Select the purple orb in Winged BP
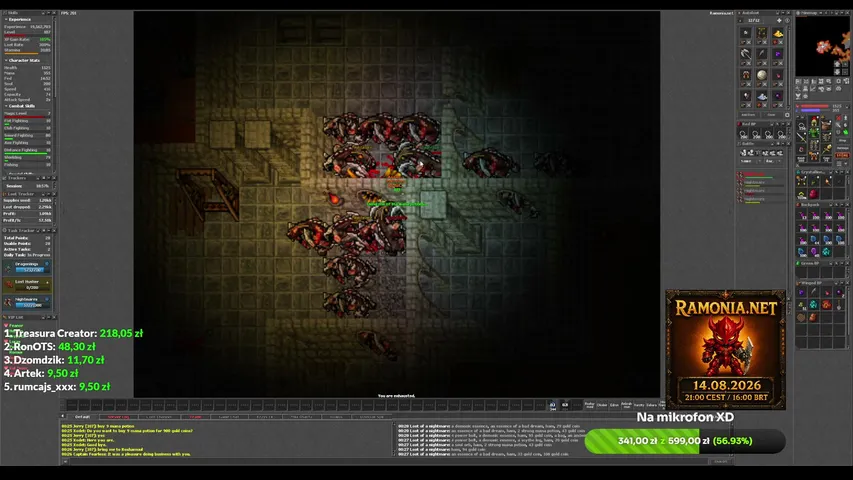The image size is (853, 480). coord(802,293)
